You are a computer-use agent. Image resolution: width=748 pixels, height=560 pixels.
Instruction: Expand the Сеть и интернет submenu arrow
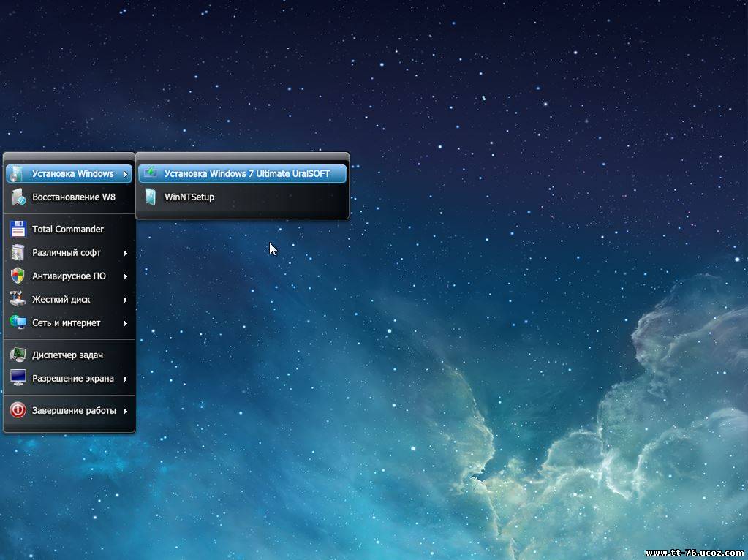coord(126,323)
